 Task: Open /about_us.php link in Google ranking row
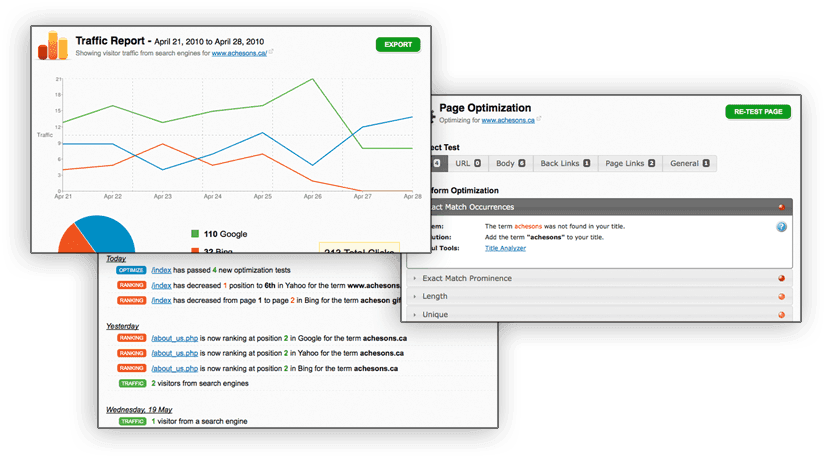pos(175,338)
